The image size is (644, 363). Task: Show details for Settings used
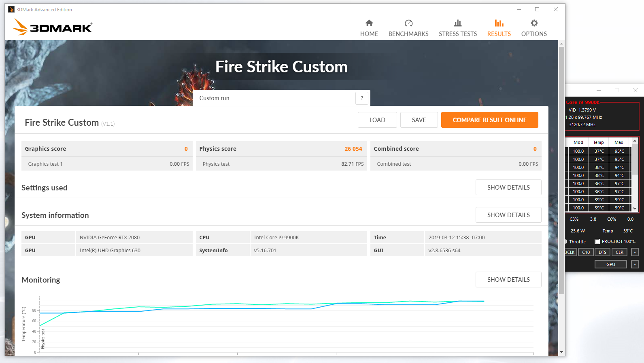tap(508, 188)
